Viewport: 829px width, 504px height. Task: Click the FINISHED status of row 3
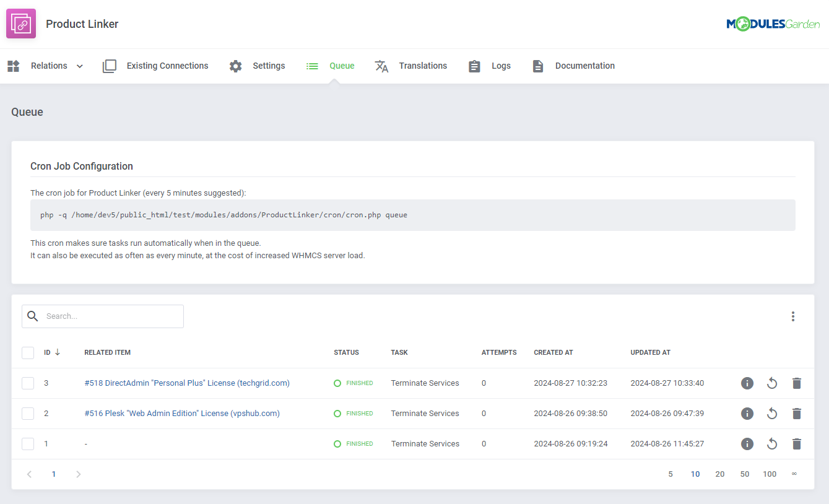click(x=354, y=383)
